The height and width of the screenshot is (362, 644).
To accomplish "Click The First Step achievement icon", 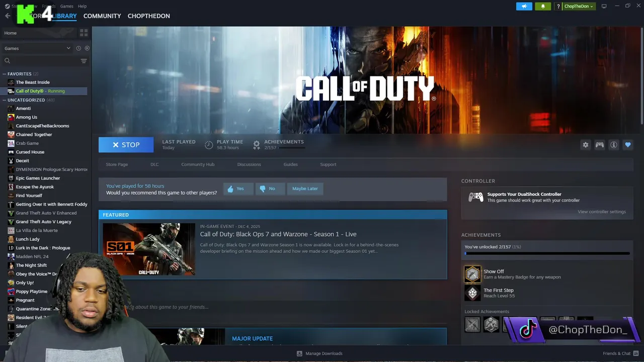I will (472, 293).
